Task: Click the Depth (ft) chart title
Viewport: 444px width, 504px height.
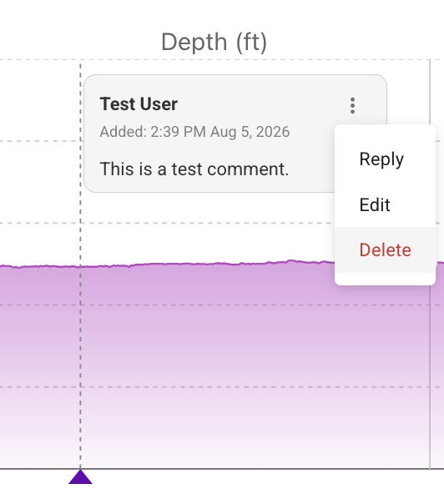Action: 214,42
